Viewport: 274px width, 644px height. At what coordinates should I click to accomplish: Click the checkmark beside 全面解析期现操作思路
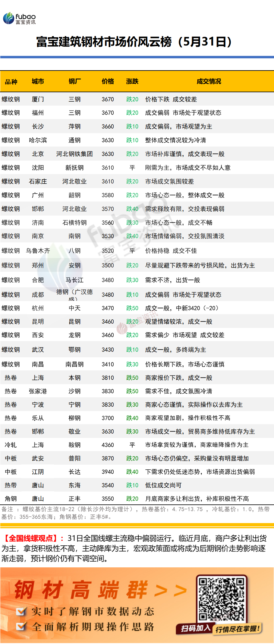pos(21,627)
